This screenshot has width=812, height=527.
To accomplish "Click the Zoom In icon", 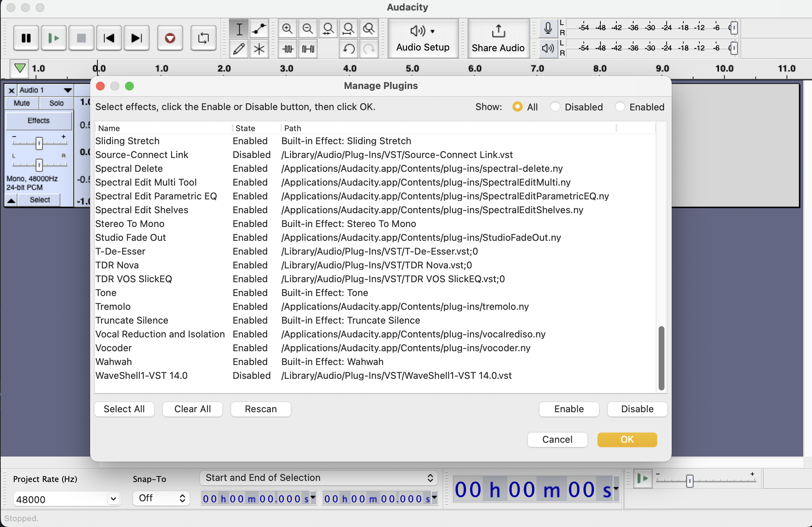I will 287,29.
